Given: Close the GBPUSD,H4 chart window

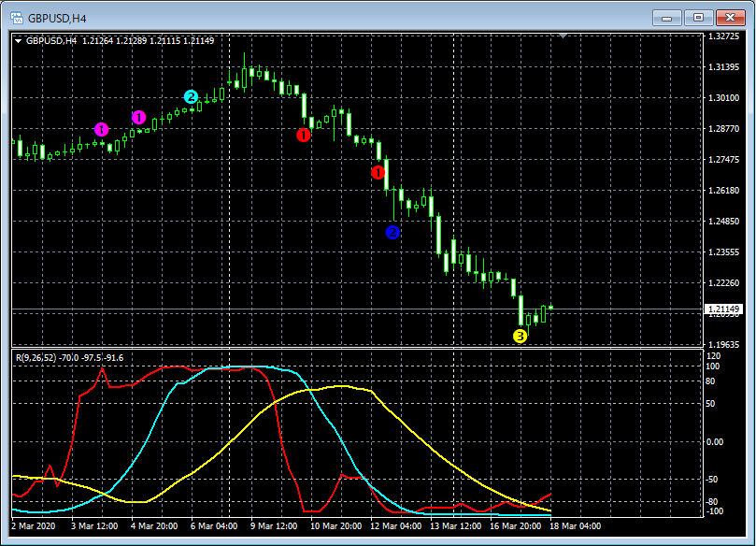Looking at the screenshot, I should [729, 17].
